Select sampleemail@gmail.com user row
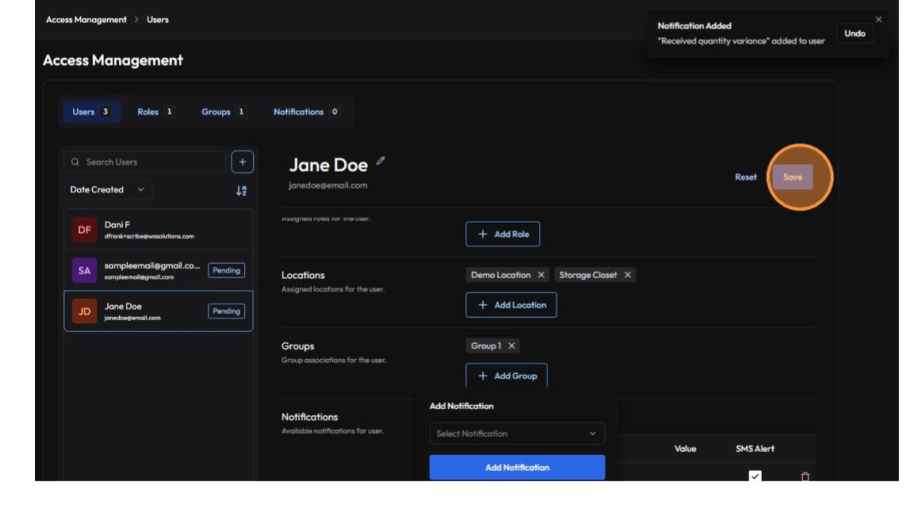This screenshot has width=916, height=516. coord(158,271)
